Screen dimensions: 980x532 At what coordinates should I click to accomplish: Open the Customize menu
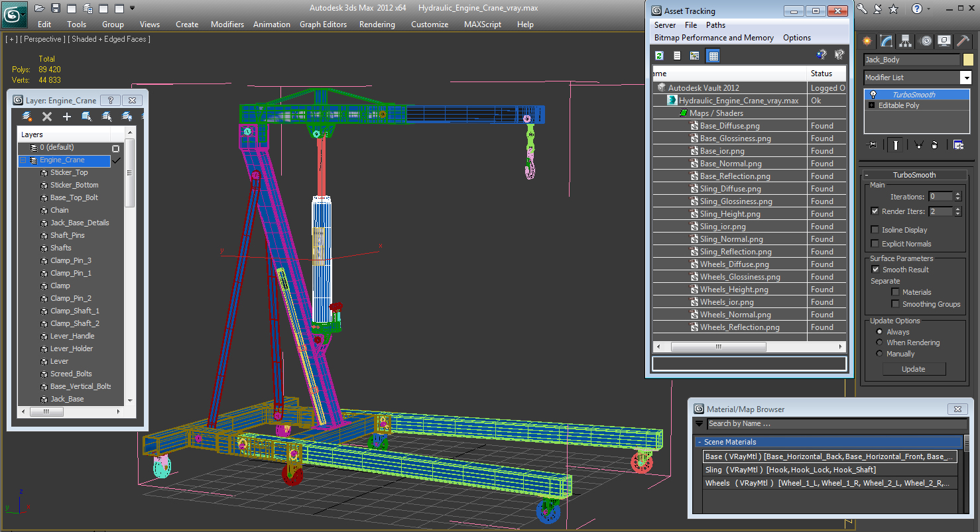coord(430,25)
